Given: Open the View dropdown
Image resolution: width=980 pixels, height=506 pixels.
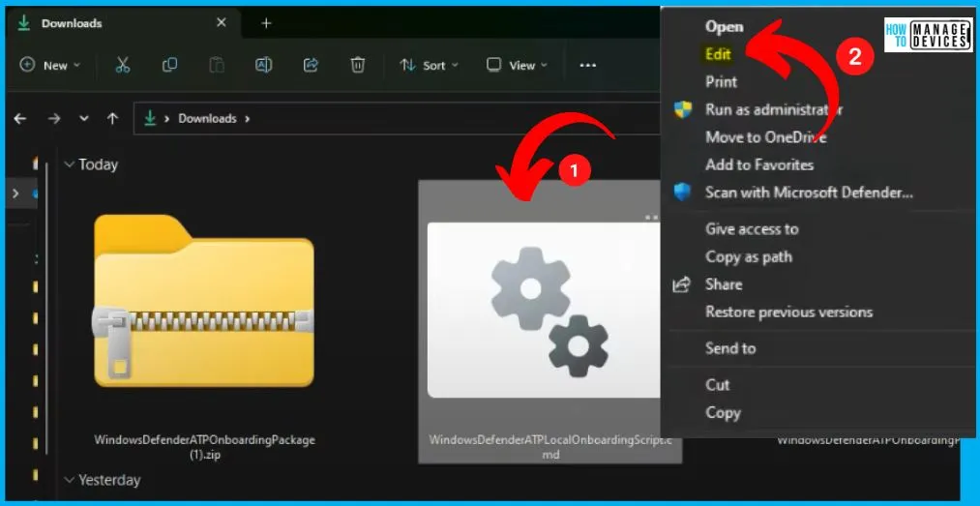Looking at the screenshot, I should click(517, 65).
